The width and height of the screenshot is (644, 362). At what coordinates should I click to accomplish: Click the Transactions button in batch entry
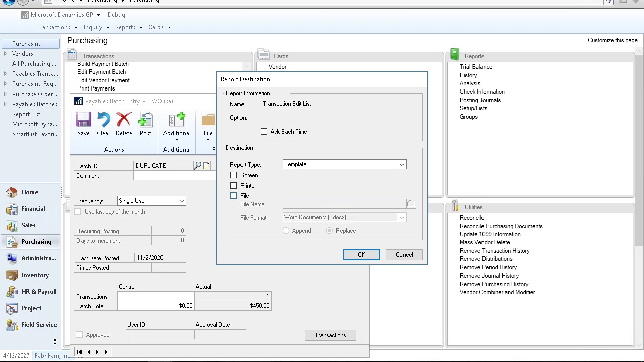point(331,335)
